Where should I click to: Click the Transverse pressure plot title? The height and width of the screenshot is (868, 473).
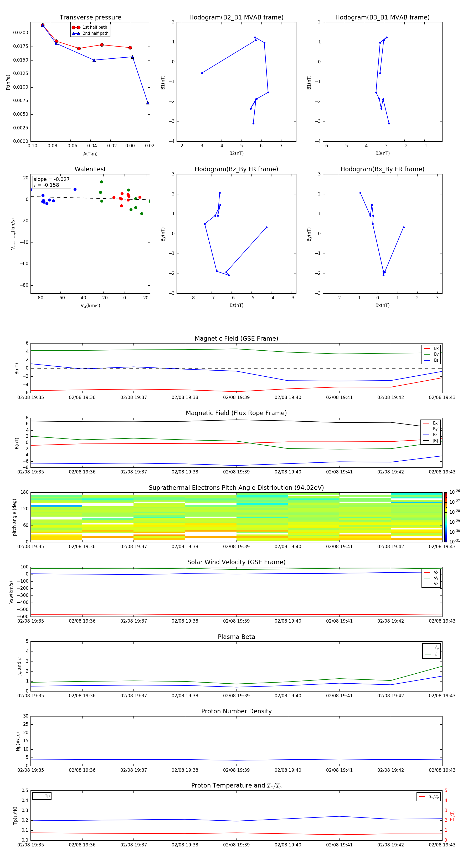point(90,18)
